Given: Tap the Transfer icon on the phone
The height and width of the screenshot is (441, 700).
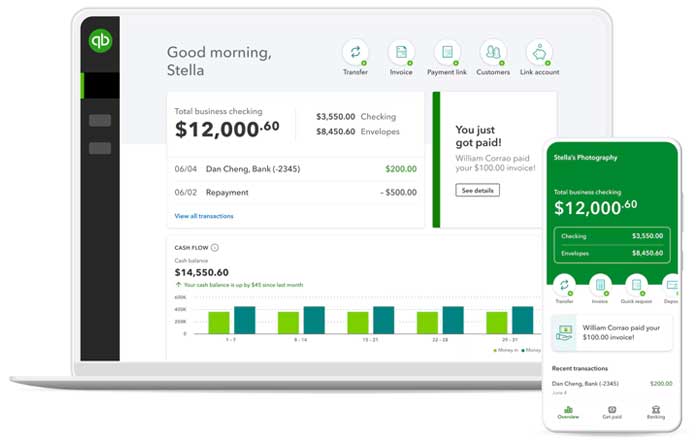Looking at the screenshot, I should coord(564,286).
